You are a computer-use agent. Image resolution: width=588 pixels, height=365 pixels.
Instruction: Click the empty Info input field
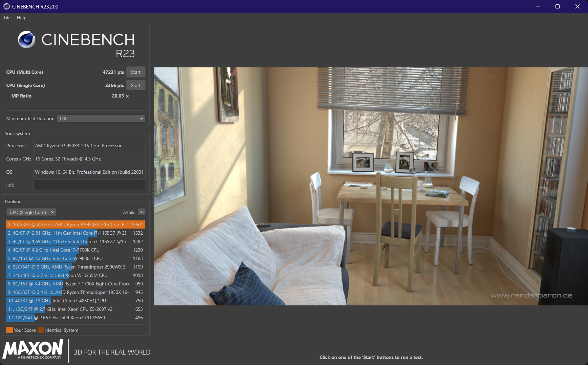(89, 185)
